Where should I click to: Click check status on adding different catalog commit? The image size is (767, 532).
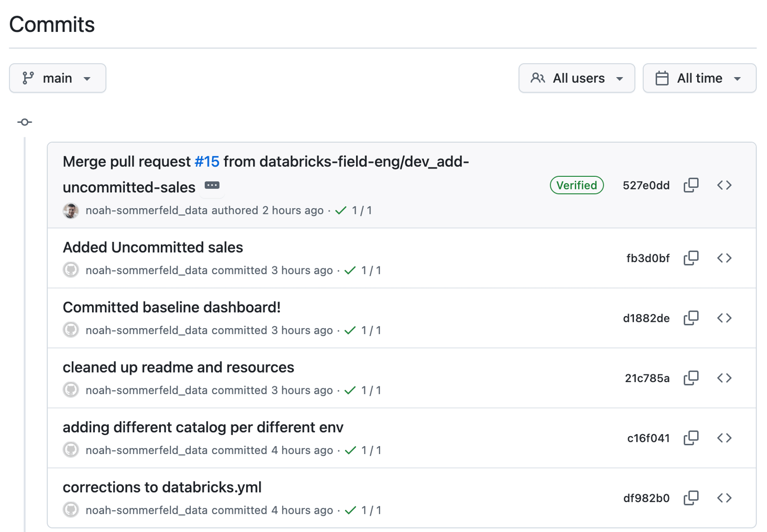click(350, 450)
